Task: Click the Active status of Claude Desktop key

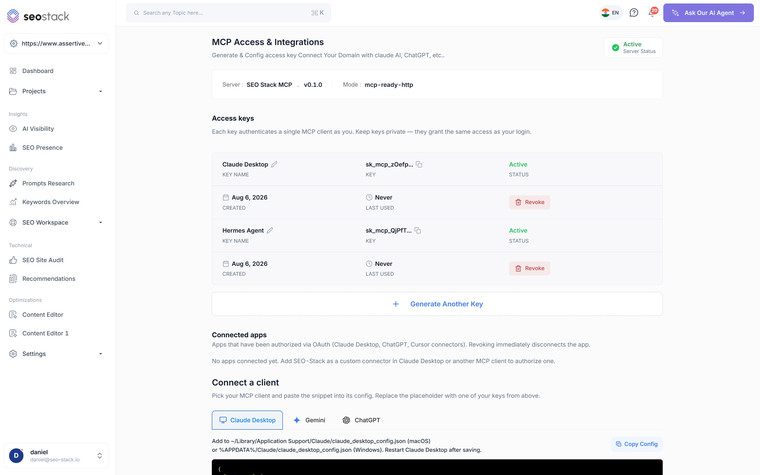Action: [x=518, y=164]
